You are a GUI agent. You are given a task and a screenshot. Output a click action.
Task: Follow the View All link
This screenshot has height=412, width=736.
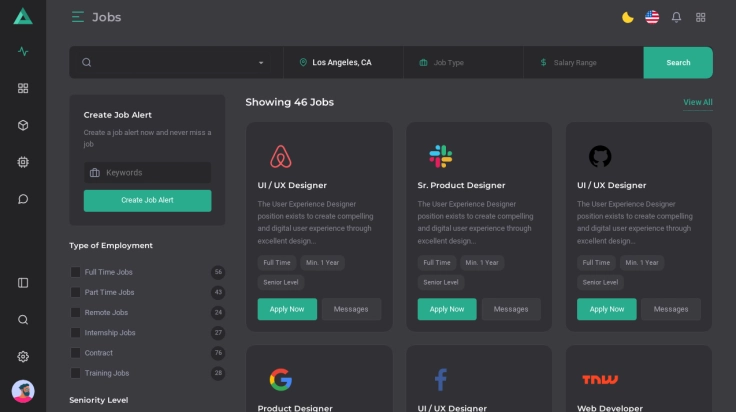[x=697, y=102]
